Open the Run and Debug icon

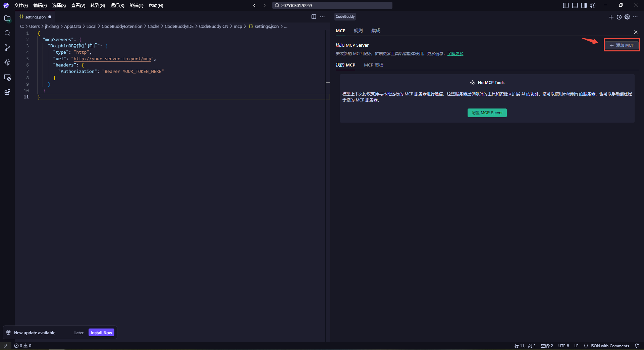7,62
